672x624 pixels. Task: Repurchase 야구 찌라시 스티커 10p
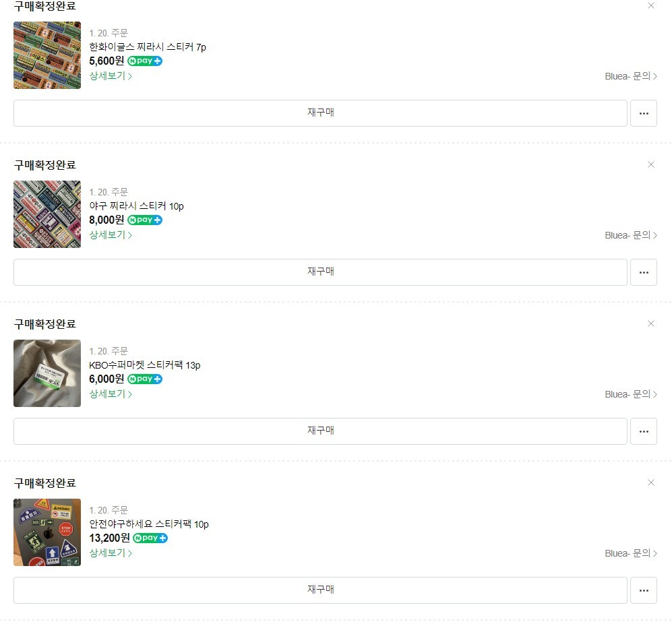pyautogui.click(x=320, y=272)
